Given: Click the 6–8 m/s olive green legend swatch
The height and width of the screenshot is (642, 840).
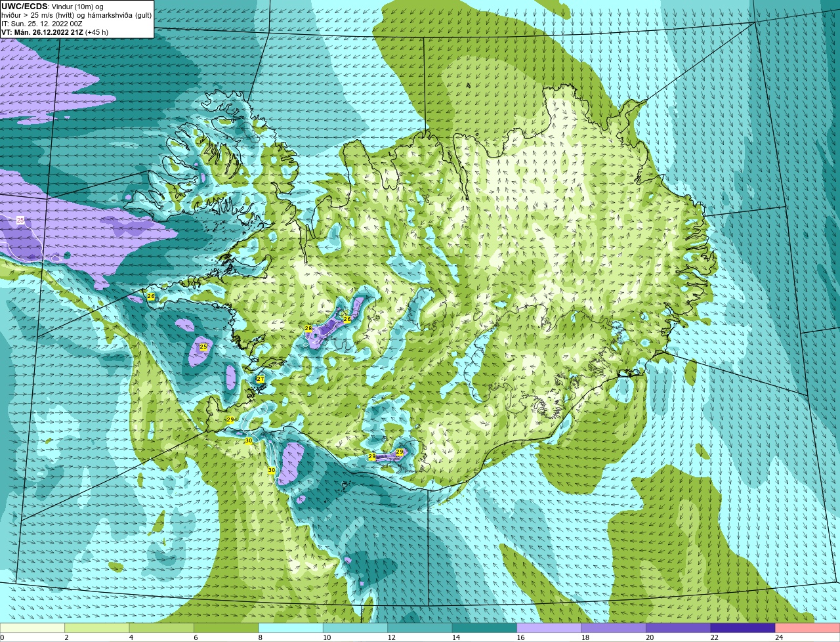Looking at the screenshot, I should [x=226, y=628].
